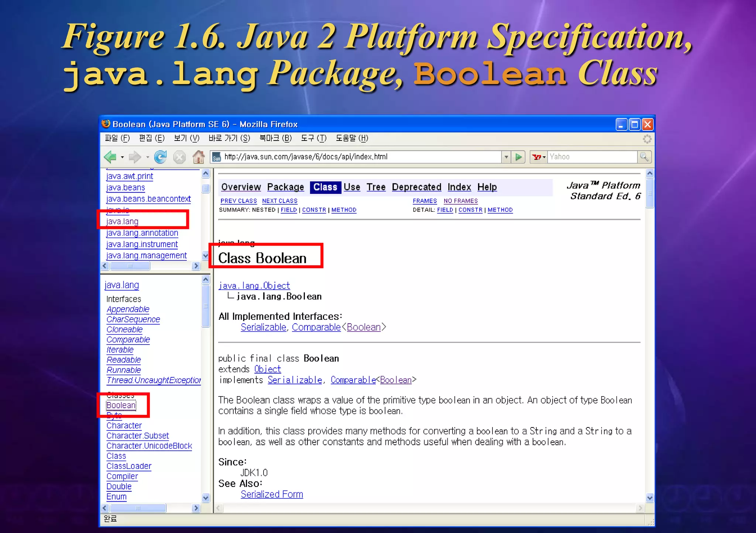The image size is (756, 533).
Task: Open the Overview navigation tab
Action: [x=241, y=187]
